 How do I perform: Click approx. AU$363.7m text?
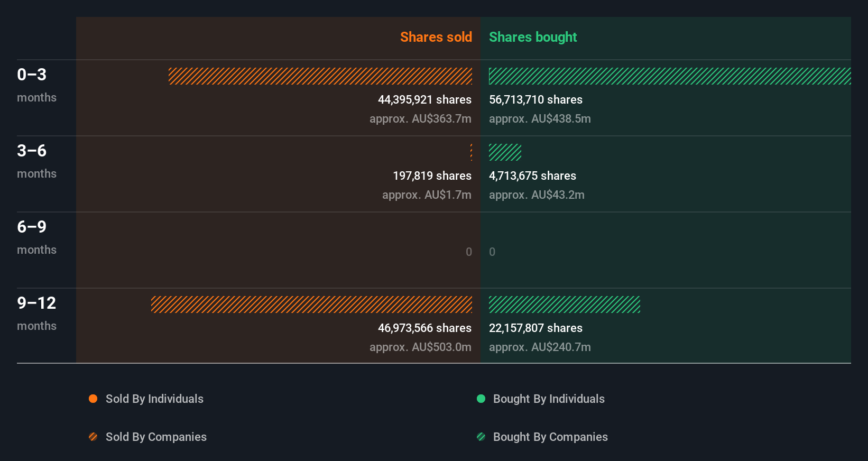[420, 119]
